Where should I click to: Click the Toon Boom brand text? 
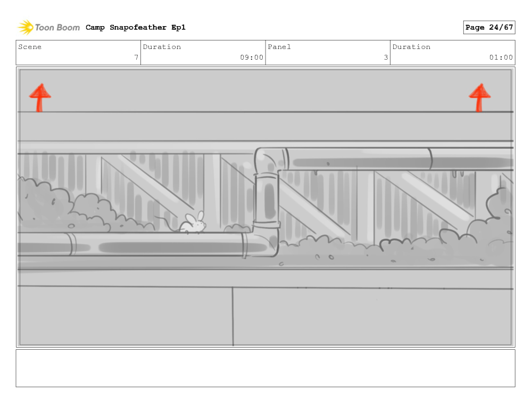(57, 27)
